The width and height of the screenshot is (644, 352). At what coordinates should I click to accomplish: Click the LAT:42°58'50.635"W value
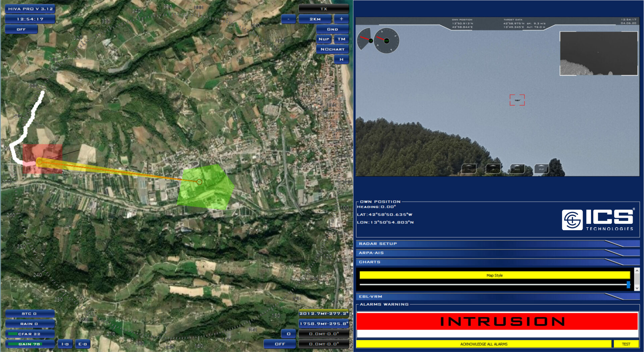[x=385, y=214]
